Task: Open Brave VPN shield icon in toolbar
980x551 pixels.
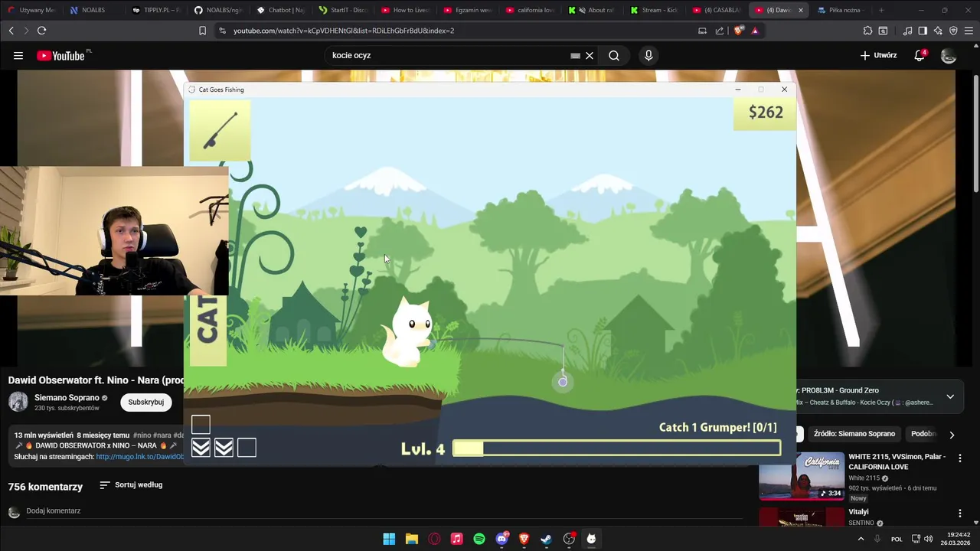Action: pyautogui.click(x=953, y=31)
